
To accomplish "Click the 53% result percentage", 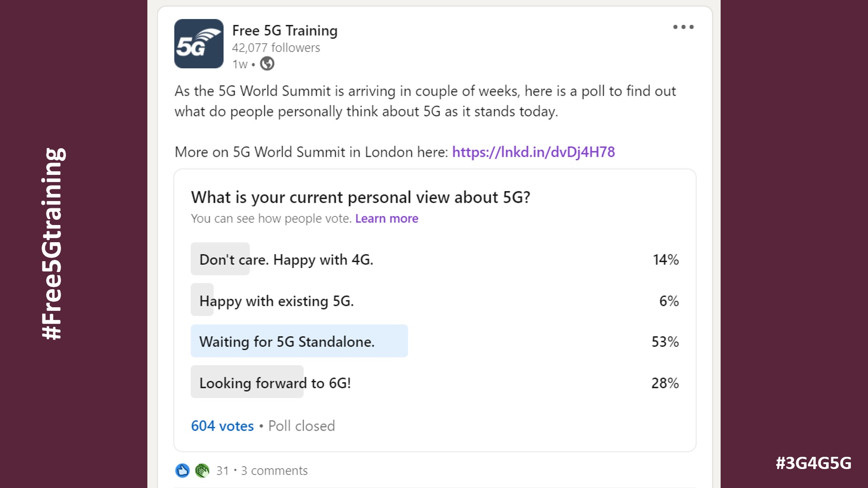I will point(665,342).
